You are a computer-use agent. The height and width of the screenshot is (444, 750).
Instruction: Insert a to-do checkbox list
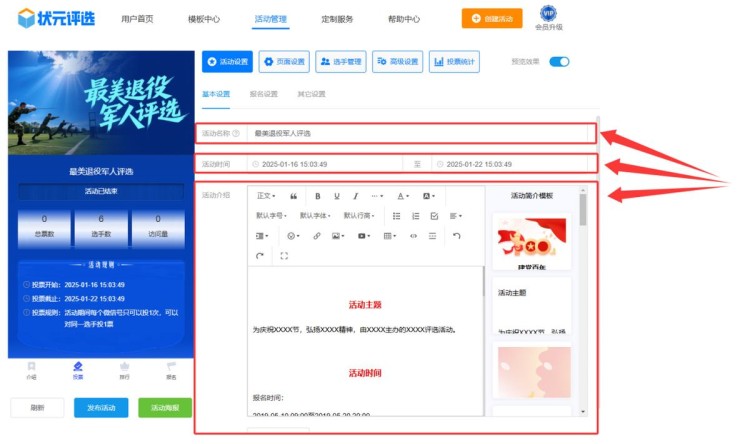434,216
